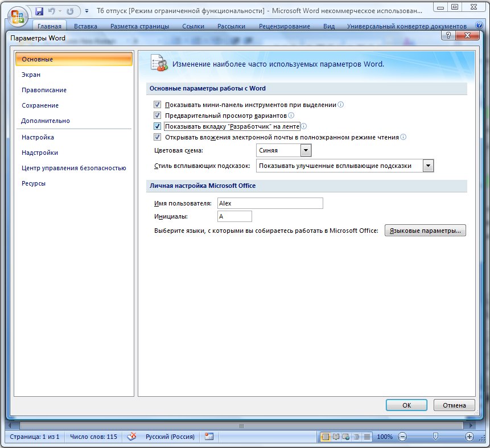Screen dimensions: 490x448
Task: Click the people-and-document icon in dialog header
Action: [159, 63]
